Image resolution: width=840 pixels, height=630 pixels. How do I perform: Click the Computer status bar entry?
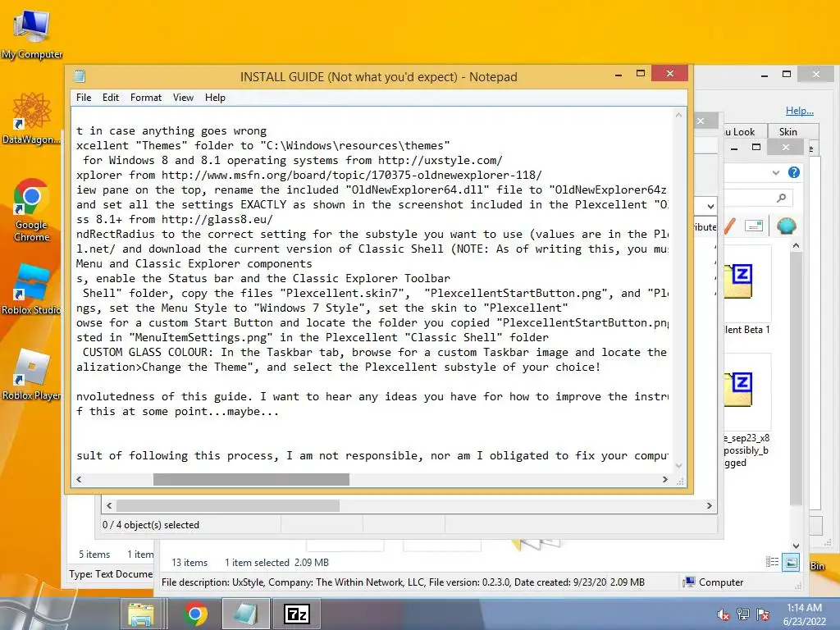pos(714,582)
